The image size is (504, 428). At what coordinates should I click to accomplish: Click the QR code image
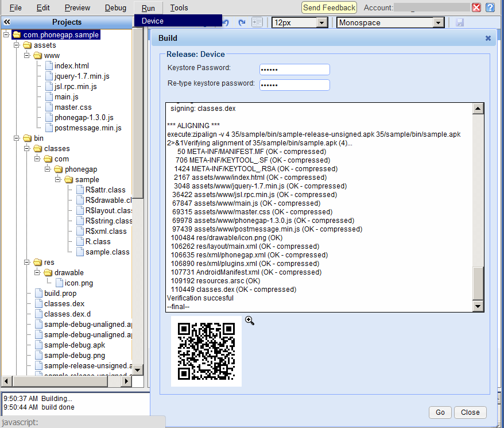[206, 352]
